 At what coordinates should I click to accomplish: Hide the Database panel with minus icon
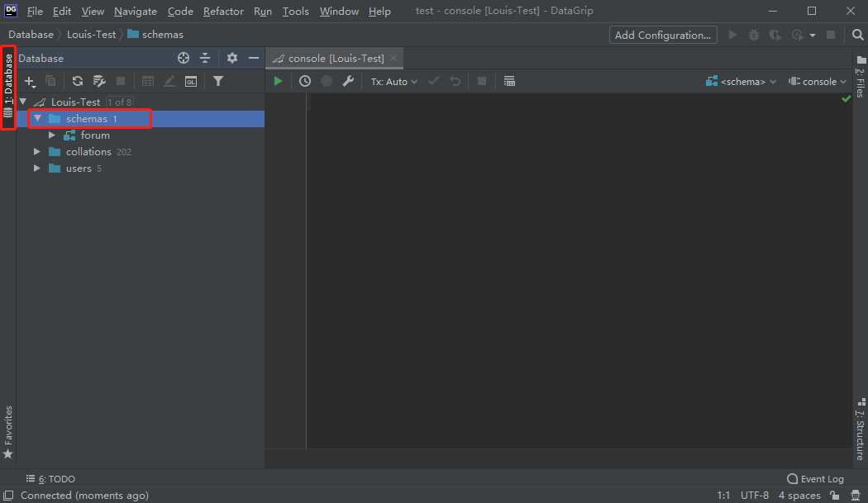(x=254, y=58)
